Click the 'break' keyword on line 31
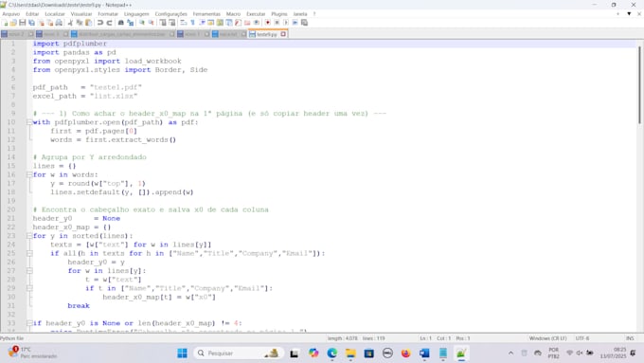The width and height of the screenshot is (644, 363). 79,306
